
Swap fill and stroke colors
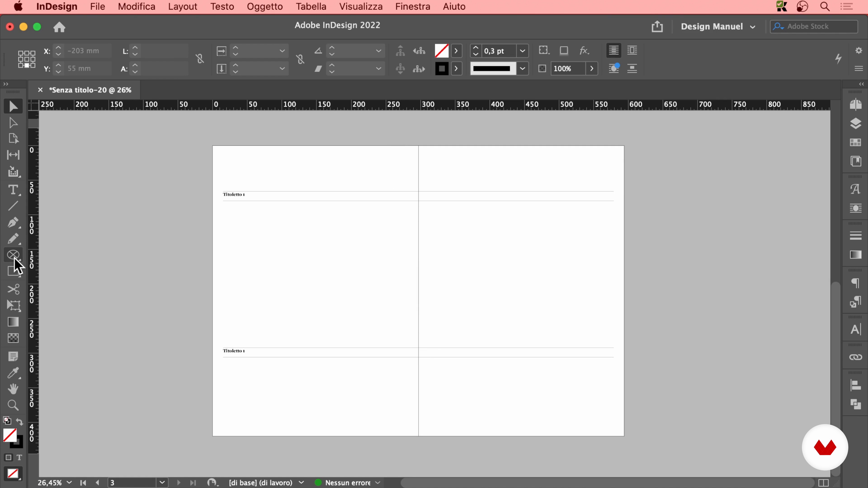tap(19, 422)
